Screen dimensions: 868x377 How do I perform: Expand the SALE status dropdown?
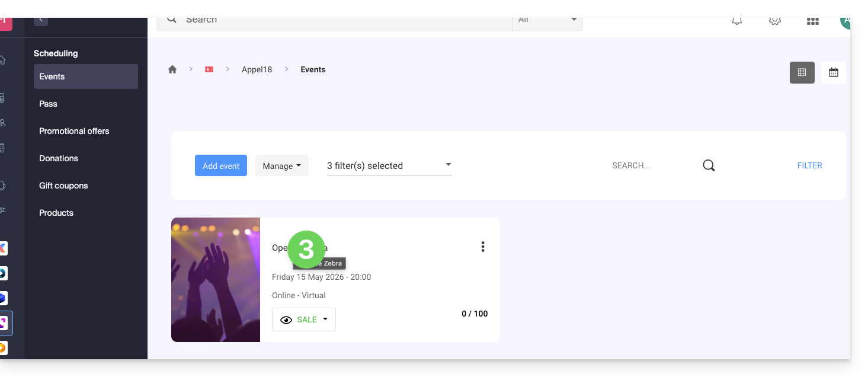[325, 320]
